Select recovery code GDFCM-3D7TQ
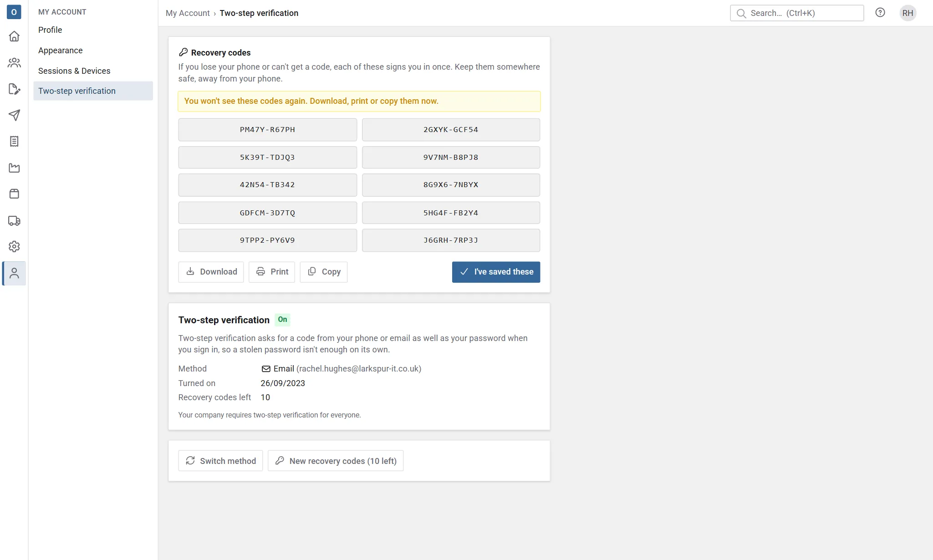The height and width of the screenshot is (560, 933). [x=268, y=213]
